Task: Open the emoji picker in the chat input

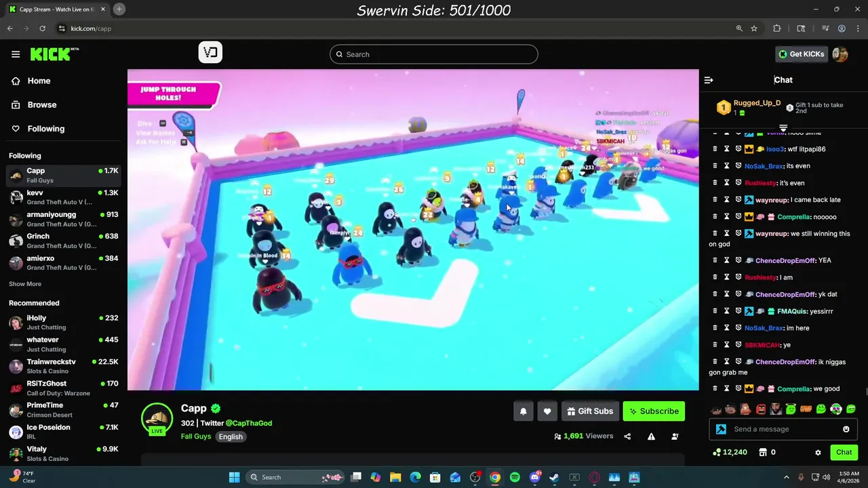Action: point(846,429)
